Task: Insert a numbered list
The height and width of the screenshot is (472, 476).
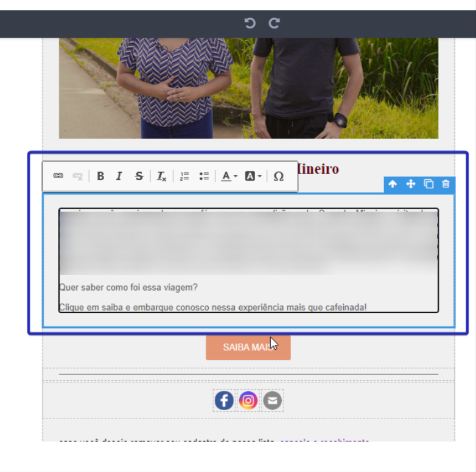Action: pos(184,176)
